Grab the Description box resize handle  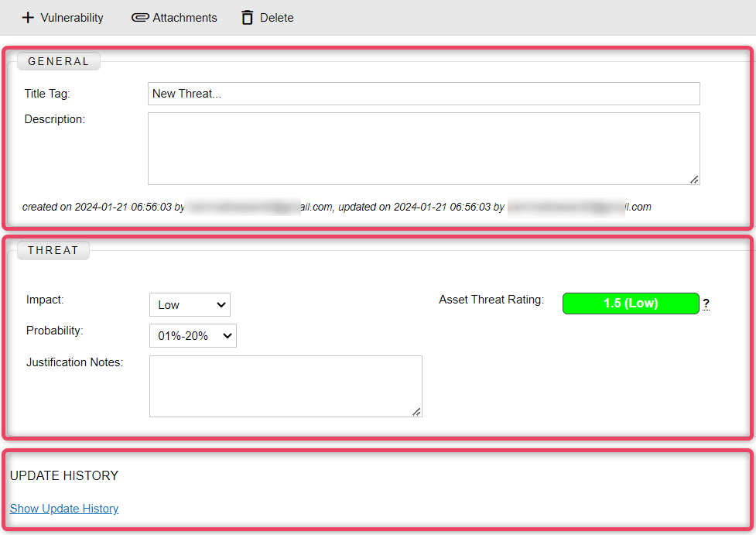pos(694,179)
